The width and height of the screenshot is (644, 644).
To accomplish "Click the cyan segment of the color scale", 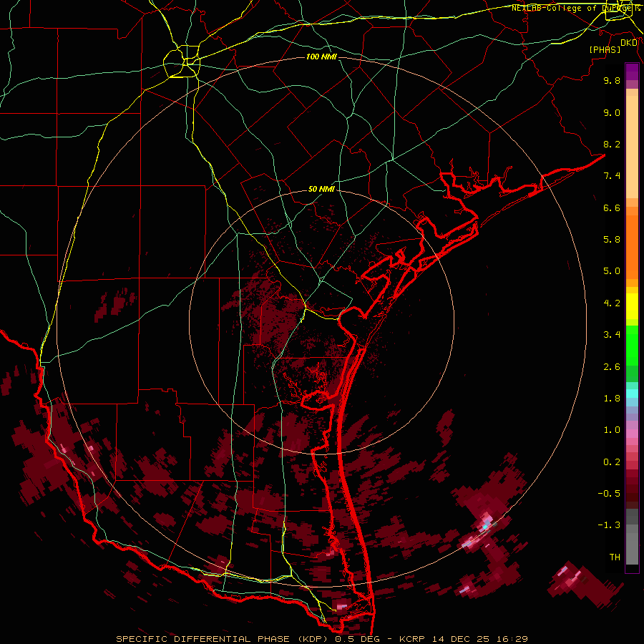I will (632, 394).
